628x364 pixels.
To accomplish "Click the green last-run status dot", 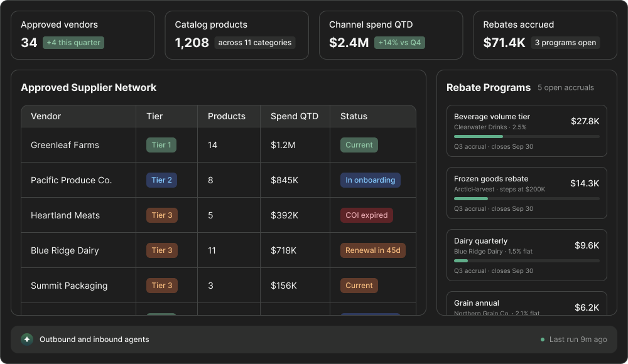I will (543, 340).
